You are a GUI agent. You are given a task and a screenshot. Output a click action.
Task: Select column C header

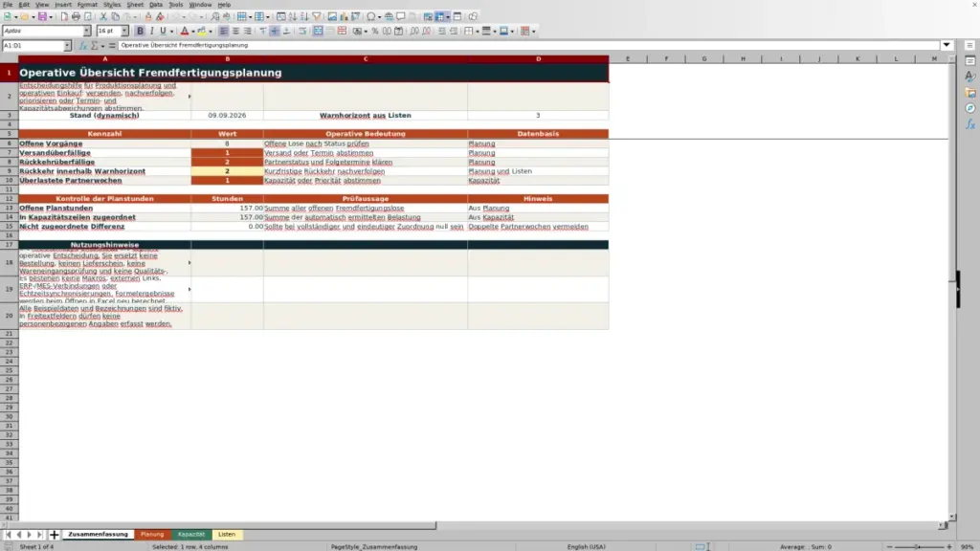[366, 58]
